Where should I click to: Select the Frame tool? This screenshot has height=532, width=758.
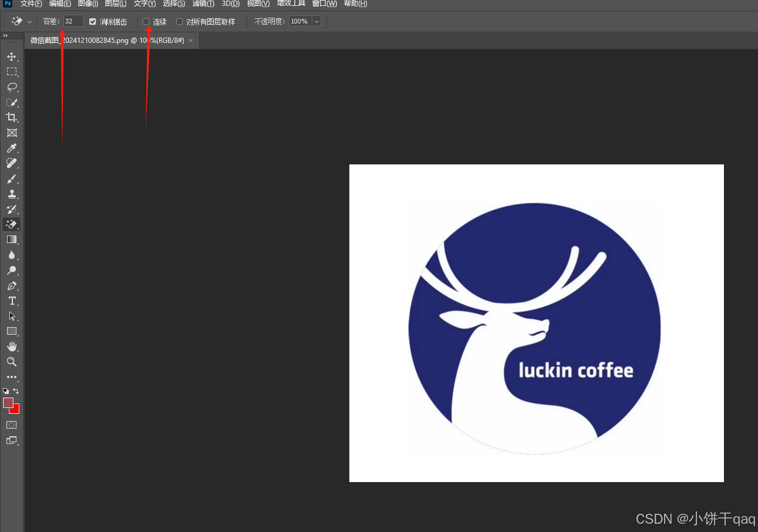point(11,133)
